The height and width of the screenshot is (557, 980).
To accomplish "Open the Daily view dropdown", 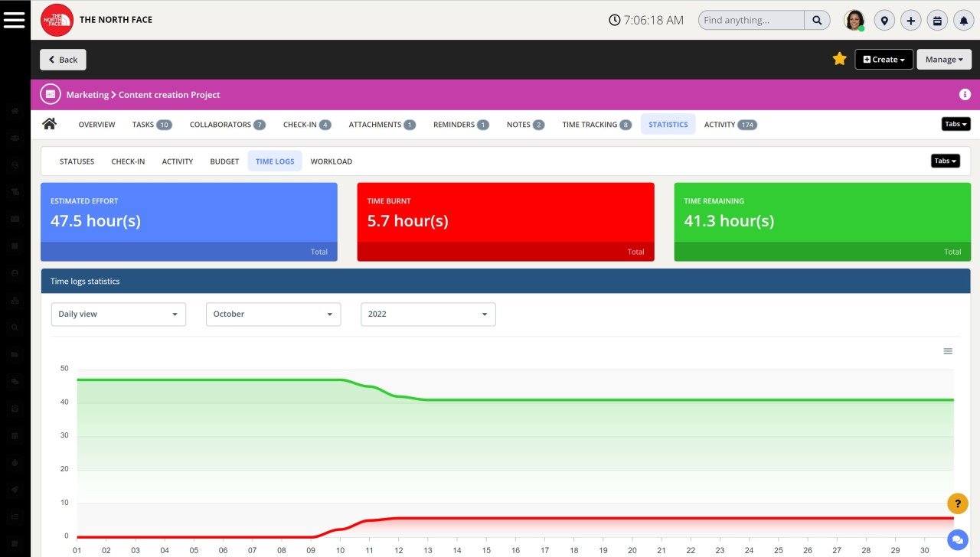I will click(x=118, y=314).
